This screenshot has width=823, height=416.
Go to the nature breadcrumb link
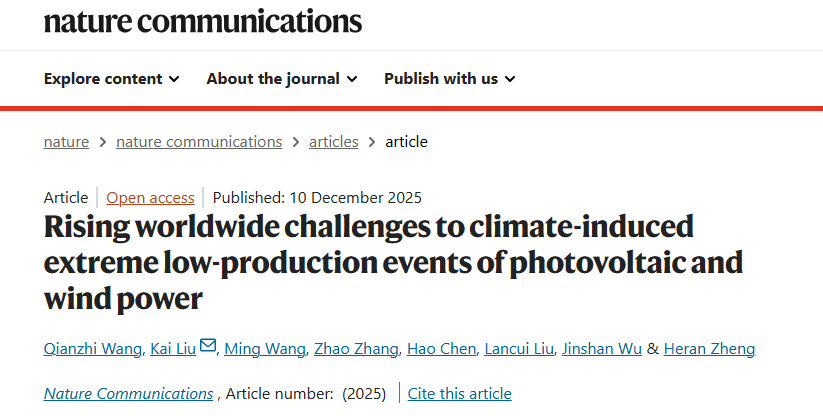(x=66, y=142)
